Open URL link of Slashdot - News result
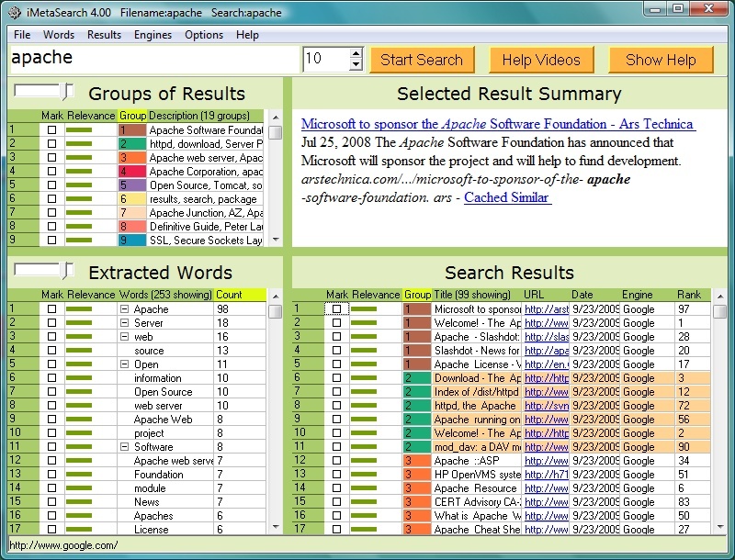The image size is (735, 560). (x=546, y=351)
